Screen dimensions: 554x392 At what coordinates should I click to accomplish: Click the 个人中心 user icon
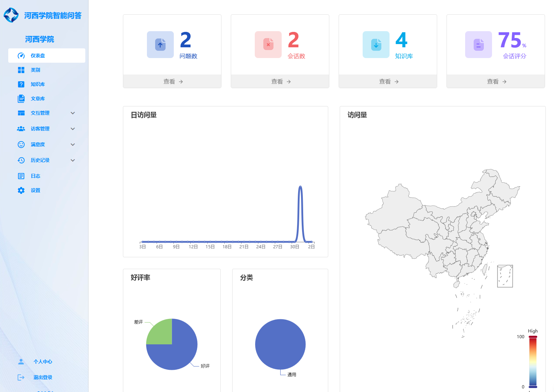tap(21, 362)
